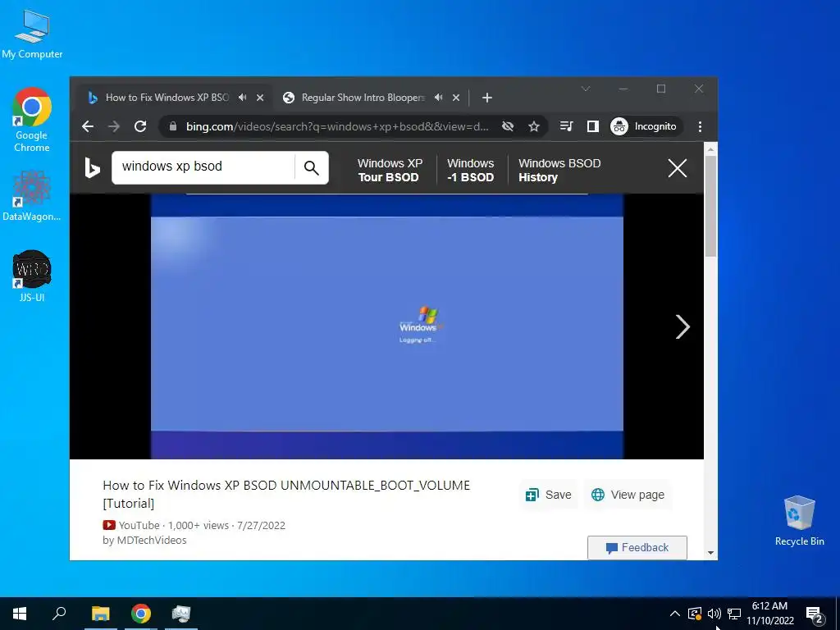The image size is (840, 630).
Task: Open the DataWagon desktop shortcut
Action: click(32, 196)
